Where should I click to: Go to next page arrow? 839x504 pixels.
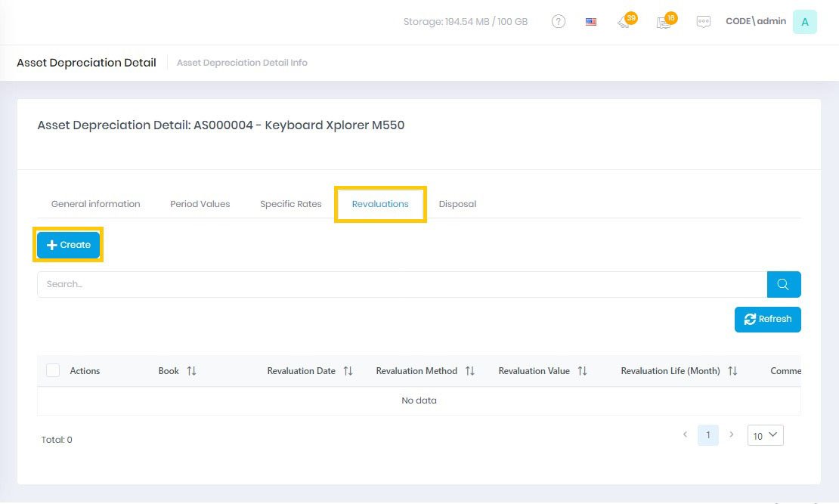click(731, 435)
